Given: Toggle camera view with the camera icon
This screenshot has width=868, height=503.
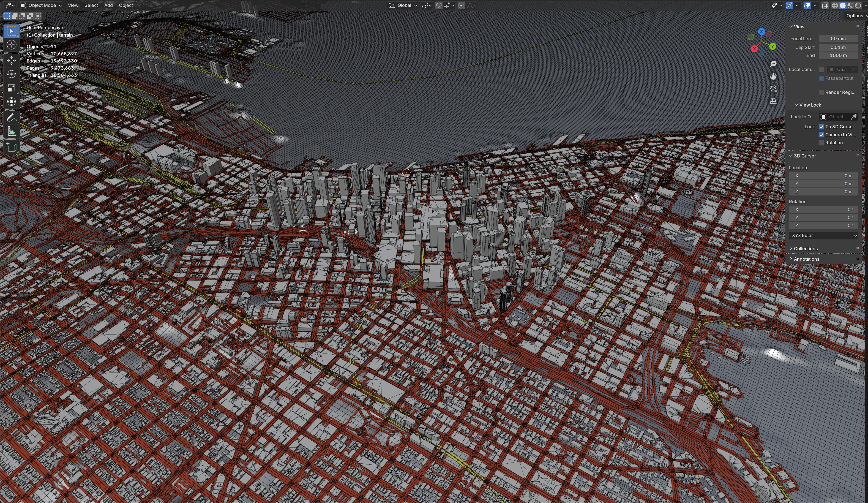Looking at the screenshot, I should pyautogui.click(x=773, y=89).
